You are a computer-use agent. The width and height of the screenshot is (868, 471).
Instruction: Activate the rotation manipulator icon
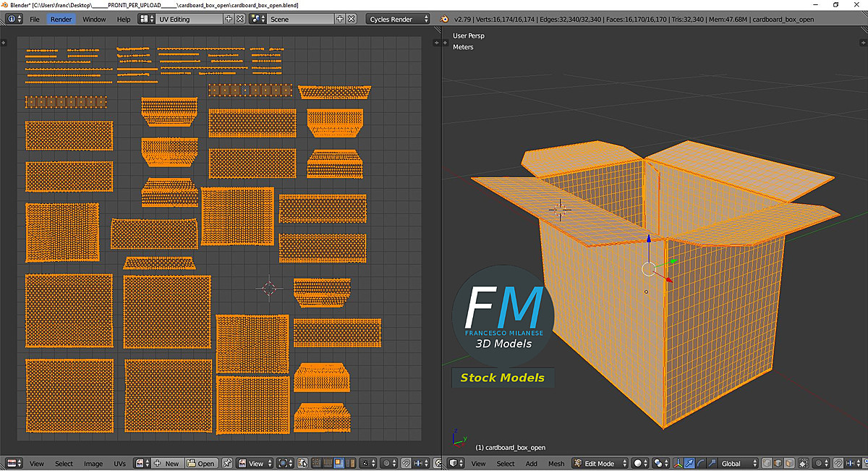pos(699,464)
